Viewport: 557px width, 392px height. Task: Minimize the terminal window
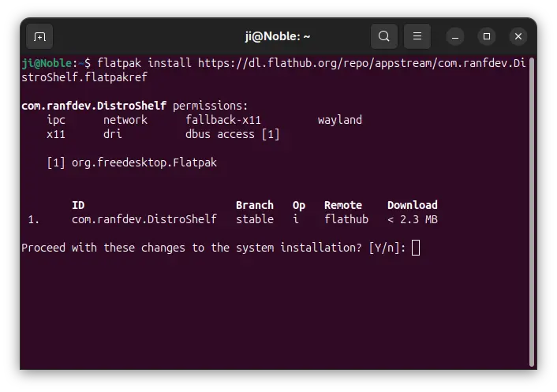pyautogui.click(x=455, y=36)
